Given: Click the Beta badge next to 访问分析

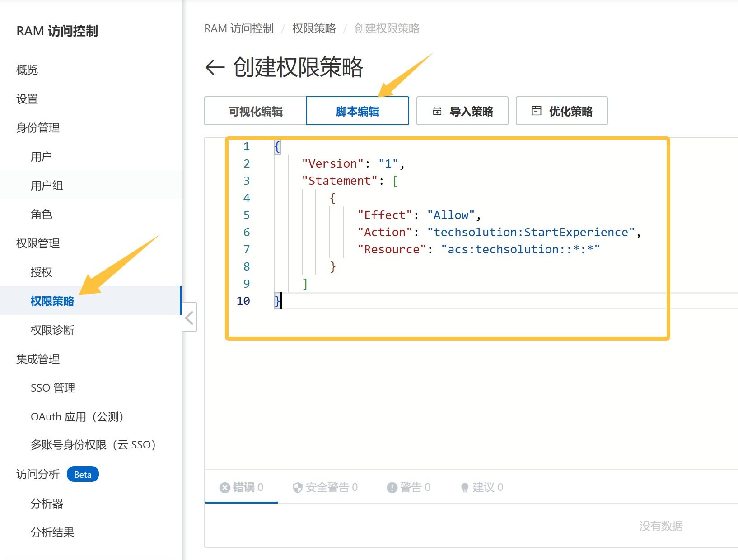Looking at the screenshot, I should coord(83,475).
